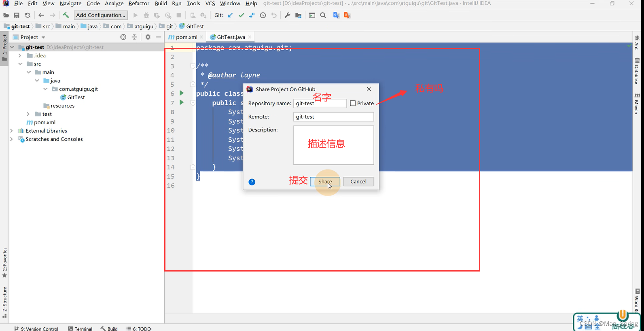Open Git history clock icon
Screen dimensions: 644x331
(x=263, y=15)
